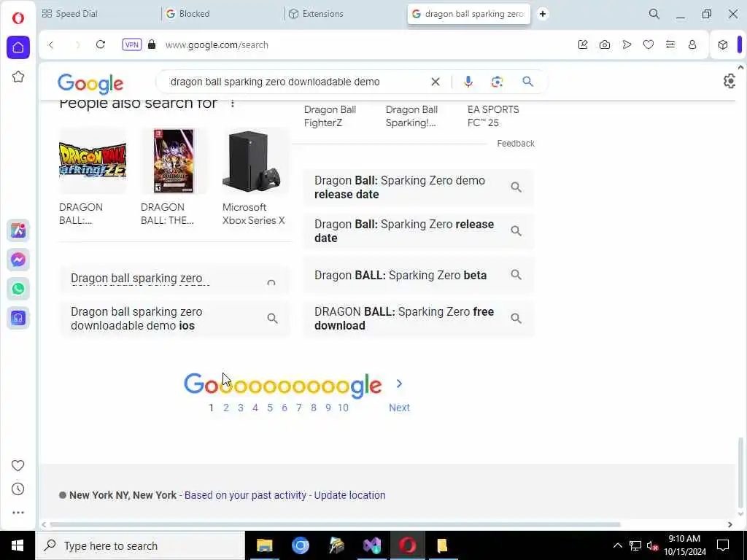This screenshot has height=560, width=747.
Task: Click the horizontal scrollbar
Action: click(334, 525)
